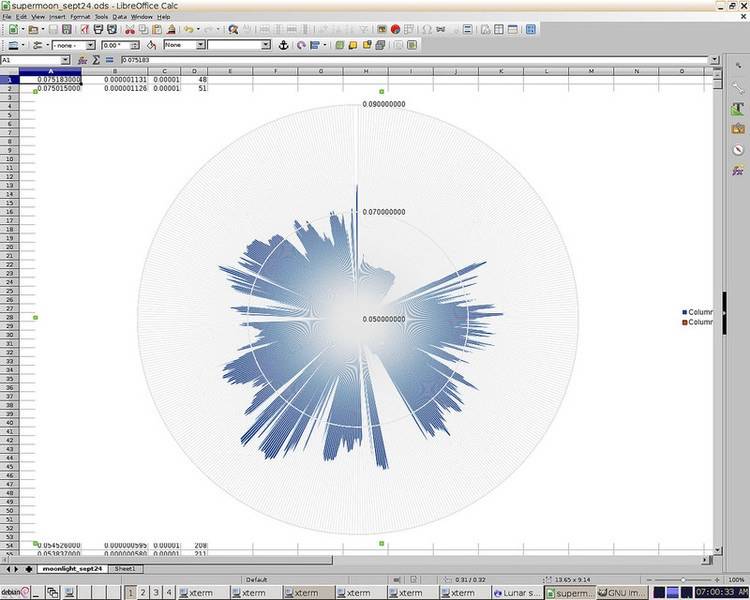This screenshot has height=600, width=750.
Task: Click Headers and Footers icon
Action: click(x=468, y=30)
